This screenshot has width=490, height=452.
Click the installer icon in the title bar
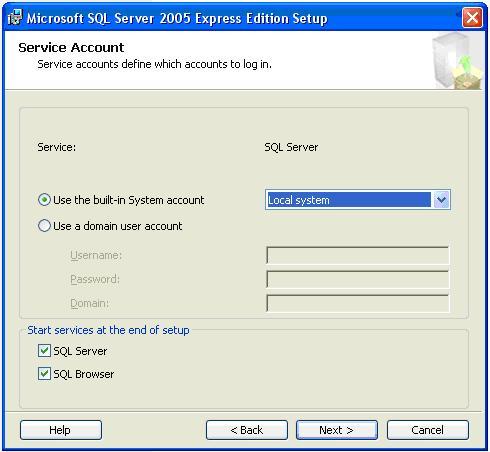(x=15, y=17)
